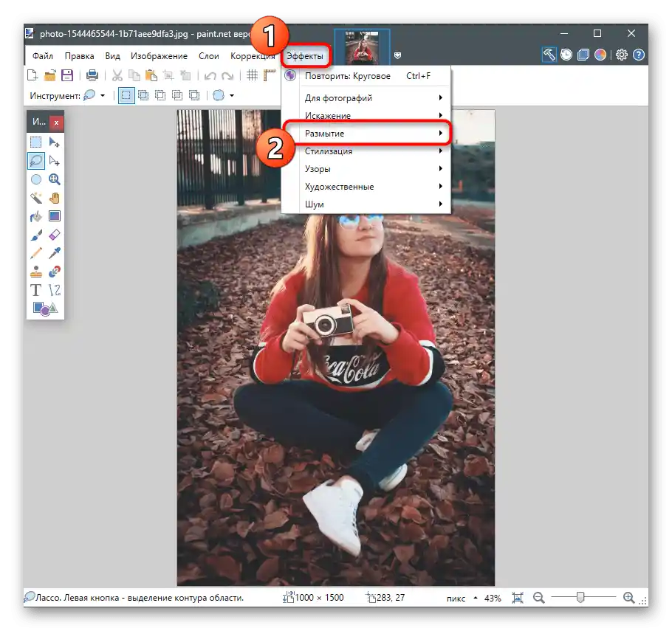Choose Invert (xor) selection mode
Image resolution: width=672 pixels, height=631 pixels.
[x=194, y=95]
